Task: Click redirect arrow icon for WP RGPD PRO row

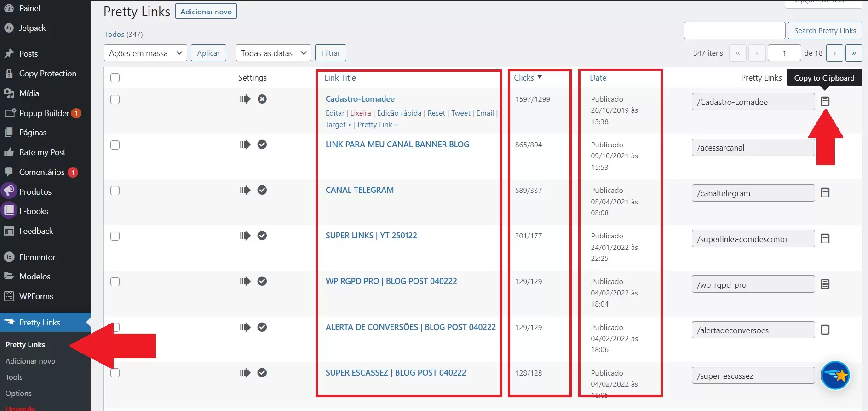Action: tap(245, 281)
